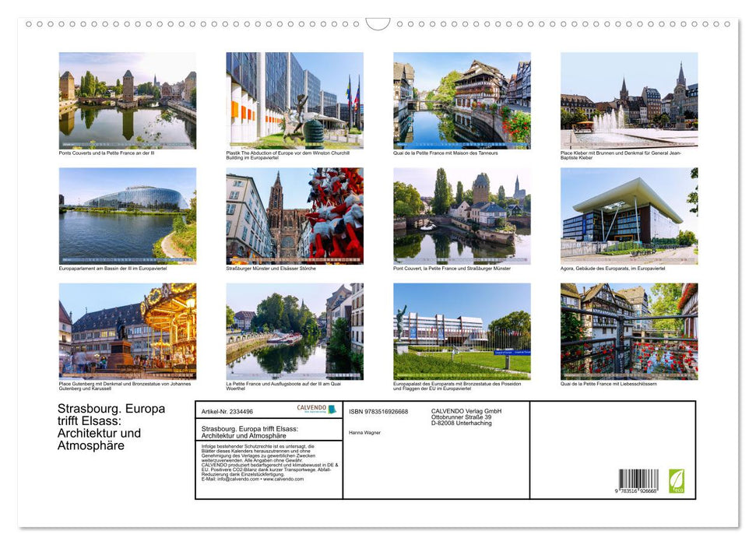Click caption 'La Petite France und Ausflugsboote'
Image resolution: width=756 pixels, height=545 pixels.
(283, 386)
